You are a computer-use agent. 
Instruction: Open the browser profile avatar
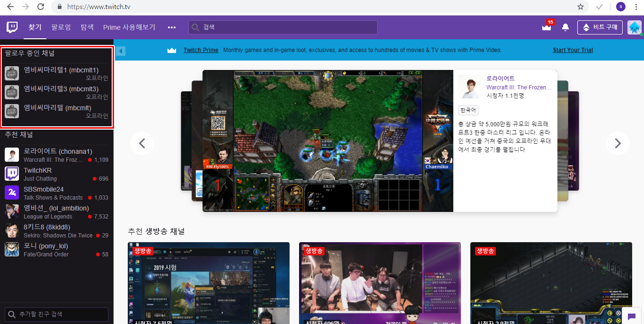(621, 7)
